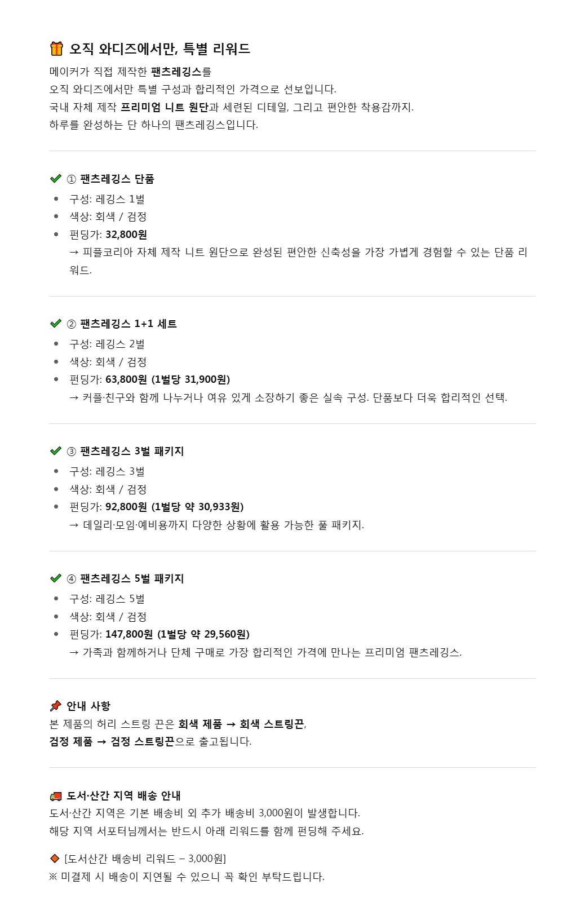The width and height of the screenshot is (572, 924).
Task: Click the orange diamond bullet icon
Action: pos(55,859)
